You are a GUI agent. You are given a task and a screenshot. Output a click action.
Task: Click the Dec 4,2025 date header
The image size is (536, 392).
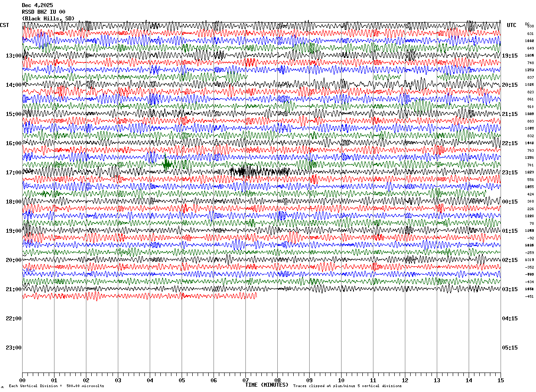point(38,5)
